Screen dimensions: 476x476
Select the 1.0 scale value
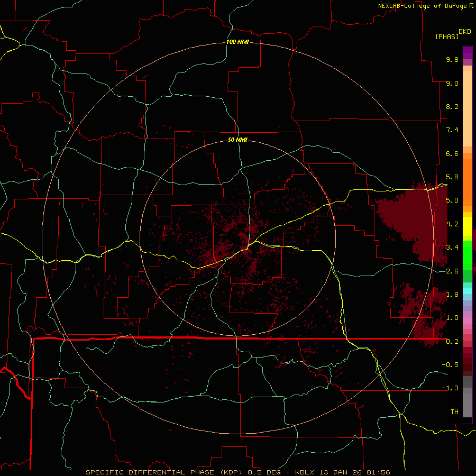click(452, 318)
